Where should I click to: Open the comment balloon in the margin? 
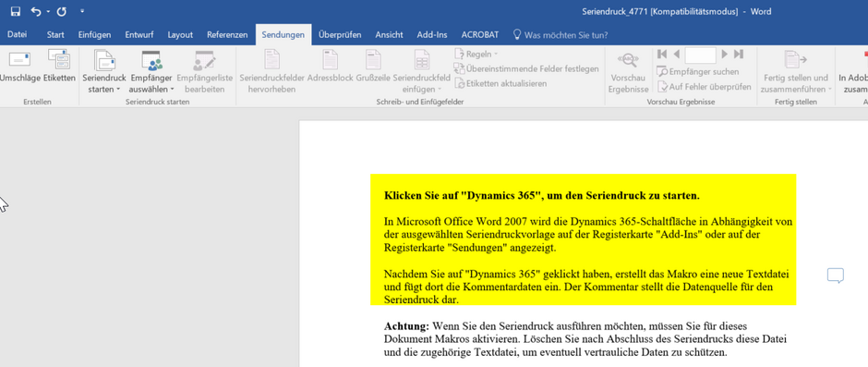pyautogui.click(x=836, y=275)
